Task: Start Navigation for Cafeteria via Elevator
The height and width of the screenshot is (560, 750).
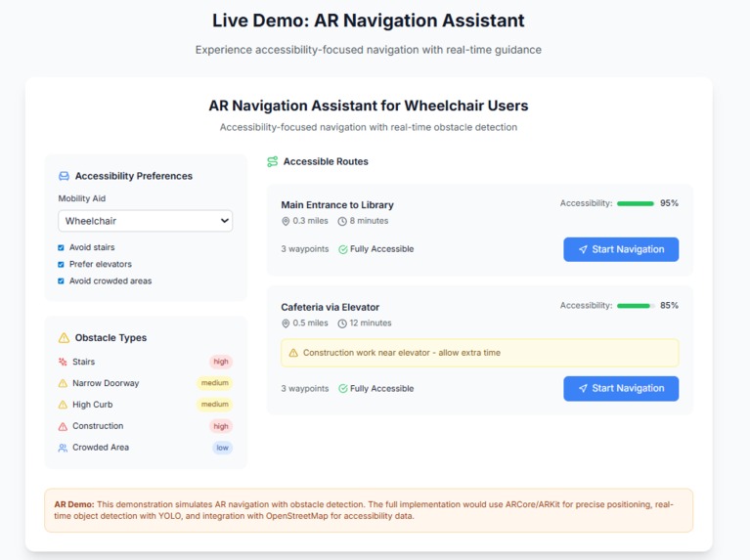Action: click(621, 388)
